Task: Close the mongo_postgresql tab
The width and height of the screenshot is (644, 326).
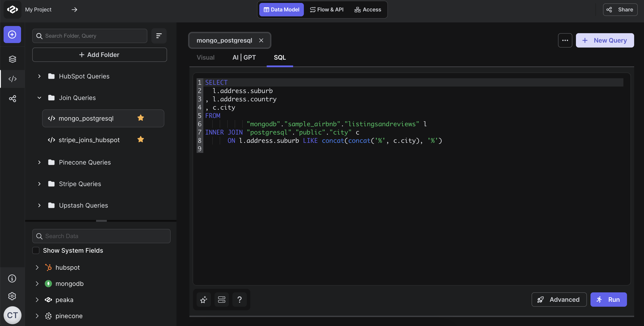Action: point(261,40)
